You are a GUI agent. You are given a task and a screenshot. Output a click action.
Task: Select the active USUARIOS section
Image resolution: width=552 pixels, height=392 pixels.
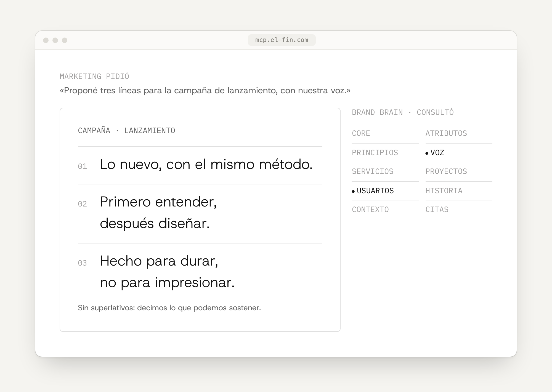(x=373, y=191)
